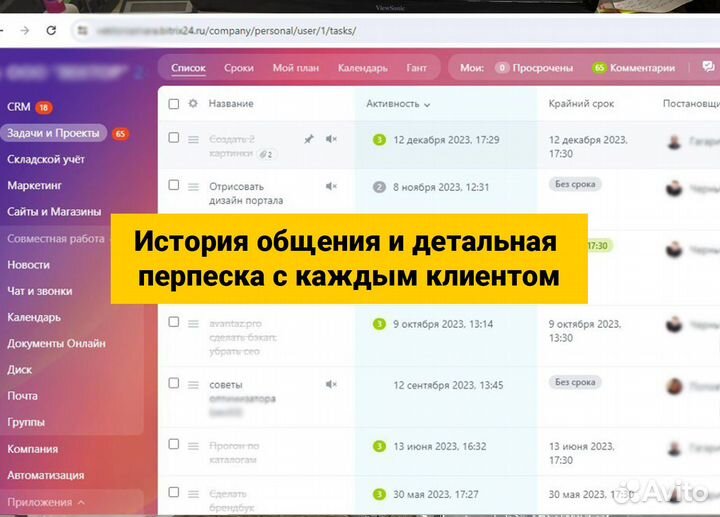Switch to the Сроки view tab
This screenshot has height=517, width=720.
coord(239,68)
